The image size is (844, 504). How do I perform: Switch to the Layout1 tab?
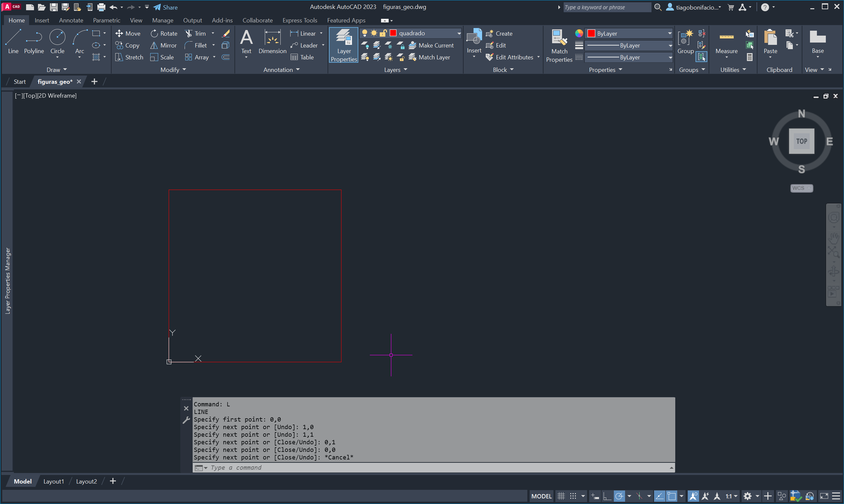coord(53,481)
